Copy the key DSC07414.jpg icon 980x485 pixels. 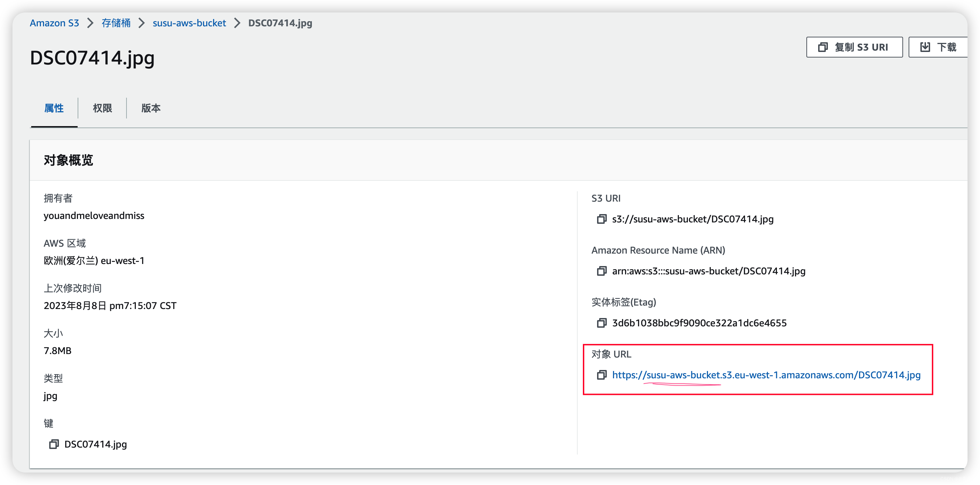(54, 444)
